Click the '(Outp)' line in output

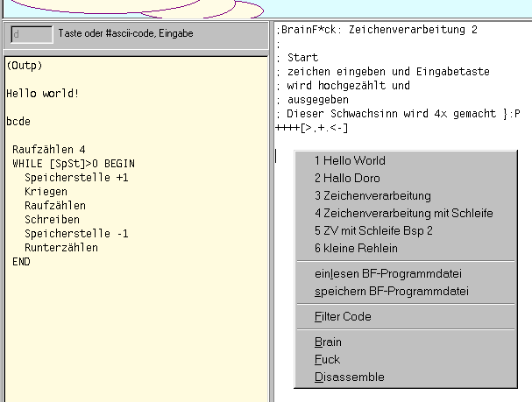pyautogui.click(x=24, y=65)
